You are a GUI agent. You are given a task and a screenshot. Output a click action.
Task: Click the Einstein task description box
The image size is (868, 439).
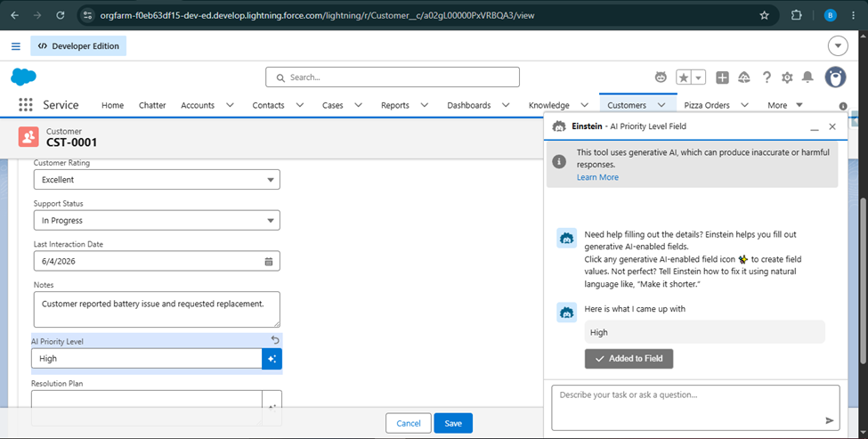point(696,408)
